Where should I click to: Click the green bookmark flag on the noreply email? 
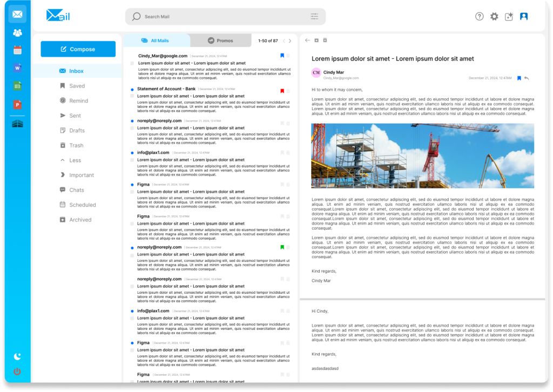(x=282, y=247)
